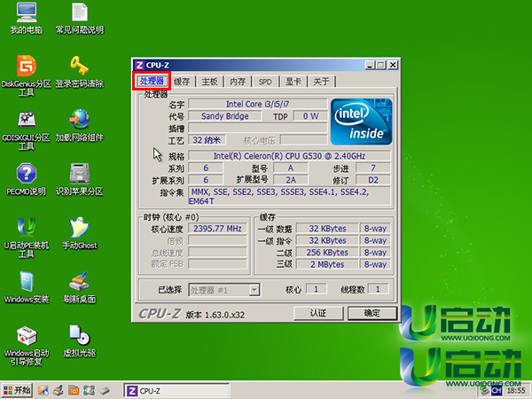Open the SPD tab
Viewport: 532px width, 399px height.
(x=265, y=82)
